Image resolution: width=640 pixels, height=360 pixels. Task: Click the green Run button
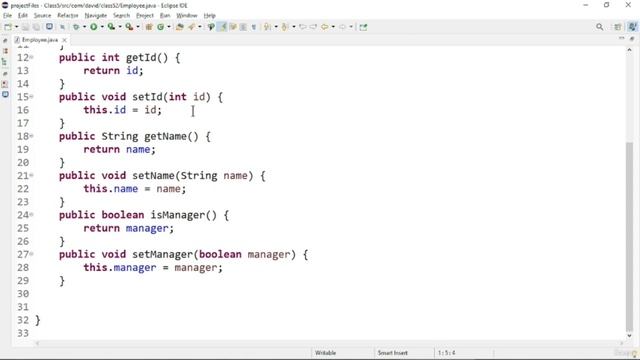pyautogui.click(x=93, y=27)
